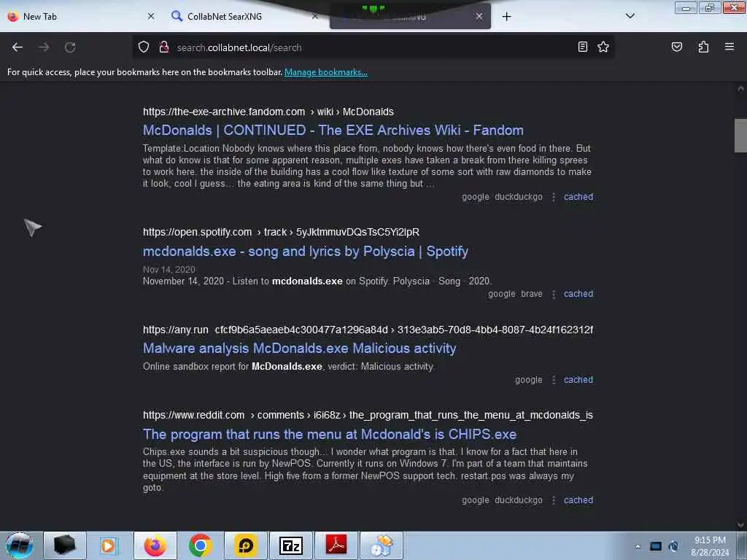The width and height of the screenshot is (747, 560).
Task: Go back to the previous page
Action: (18, 47)
